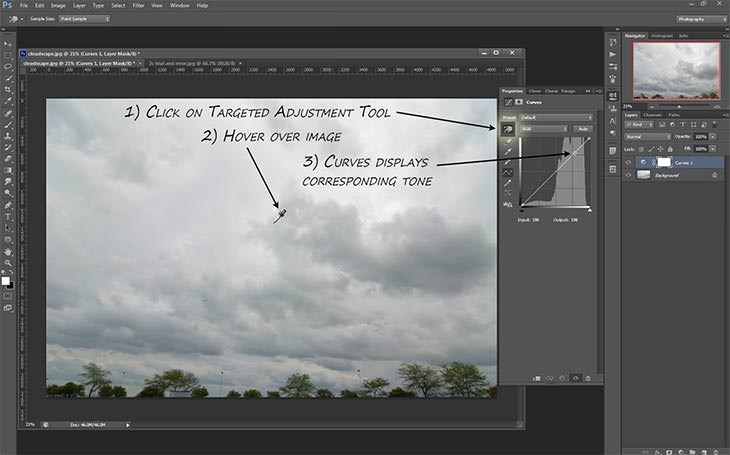Screen dimensions: 730x455
Task: Delete the adjustment via Properties trash icon
Action: [588, 378]
